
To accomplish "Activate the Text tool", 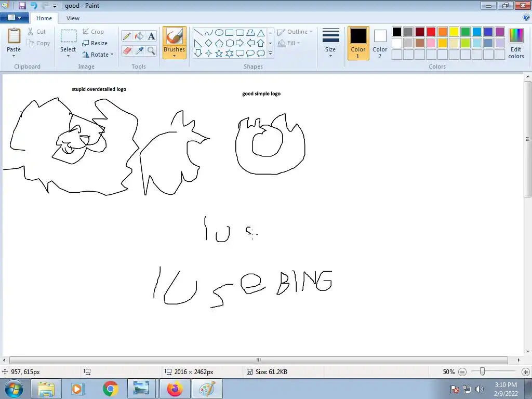I will 151,36.
